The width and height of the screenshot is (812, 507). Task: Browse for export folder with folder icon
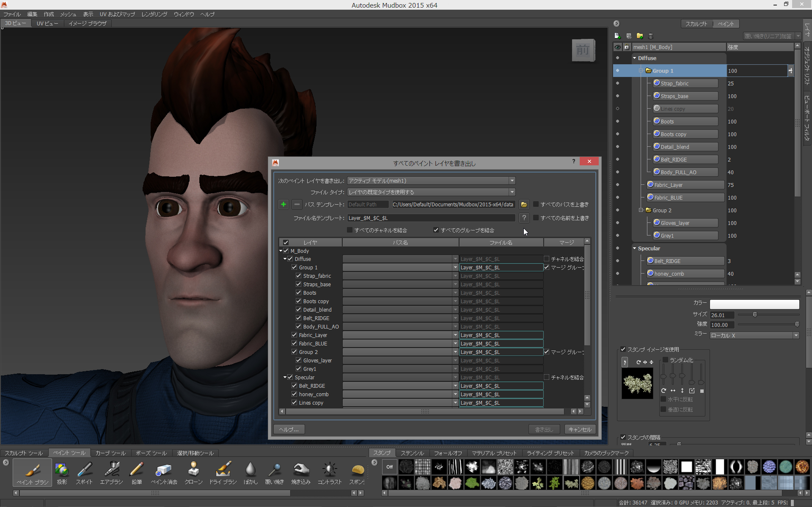[x=524, y=205]
